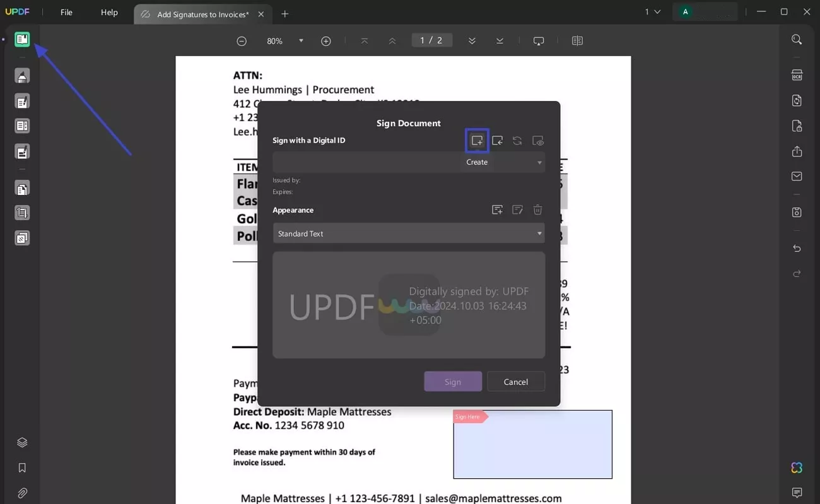Click the Sign button
This screenshot has width=820, height=504.
coord(453,382)
